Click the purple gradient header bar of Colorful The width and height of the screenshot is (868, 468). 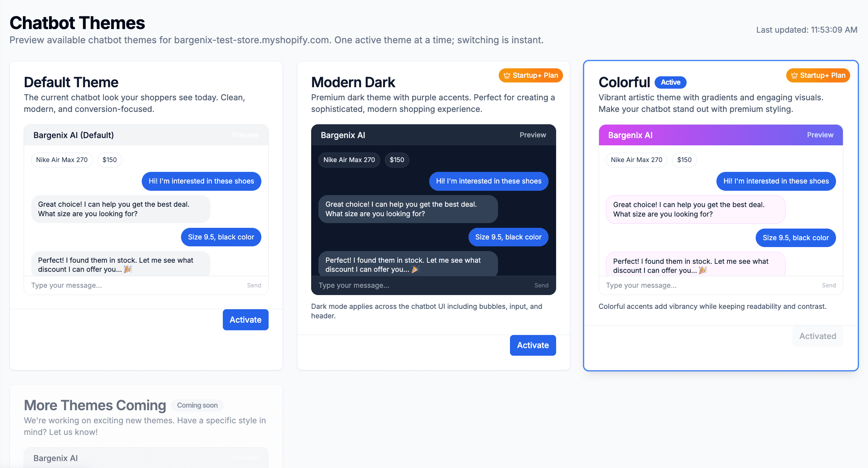pos(721,135)
